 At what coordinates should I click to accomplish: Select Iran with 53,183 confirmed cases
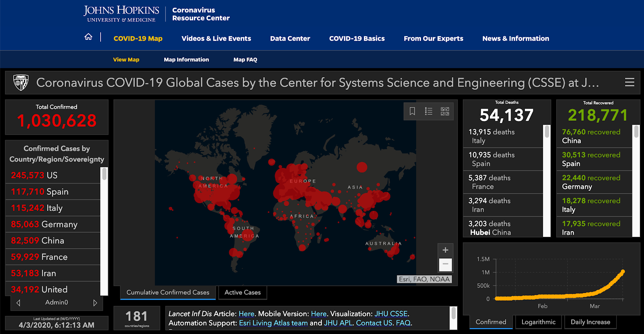53,273
